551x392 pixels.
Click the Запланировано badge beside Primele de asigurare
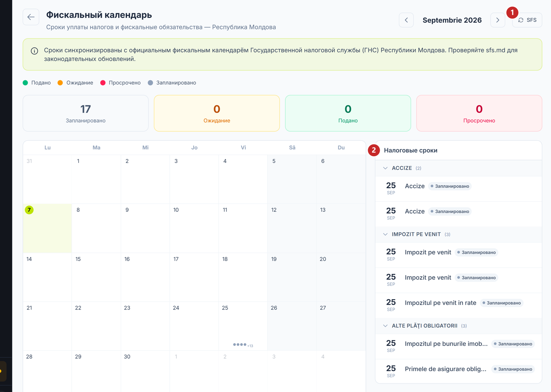513,369
